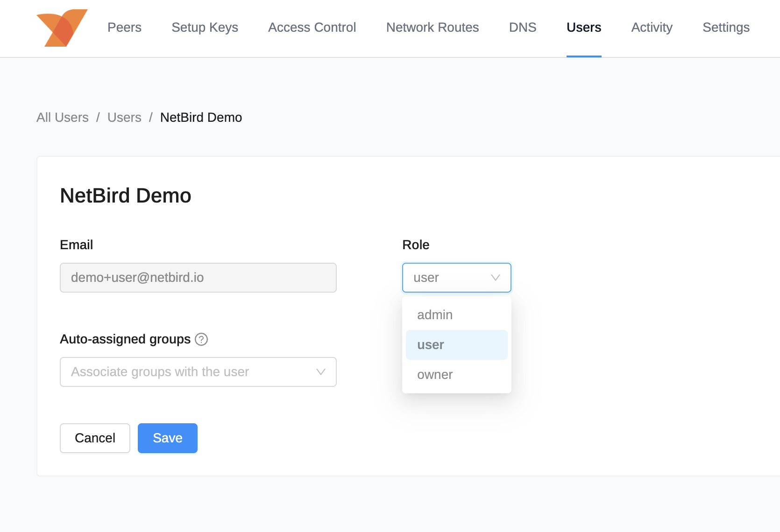Navigate to the DNS tab
This screenshot has width=780, height=532.
point(522,28)
